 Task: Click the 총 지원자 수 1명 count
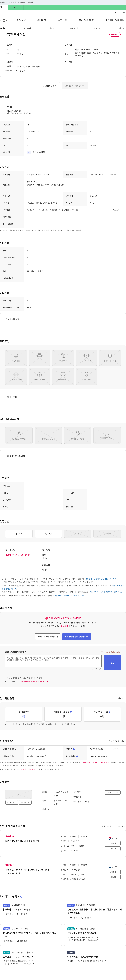coord(24,716)
